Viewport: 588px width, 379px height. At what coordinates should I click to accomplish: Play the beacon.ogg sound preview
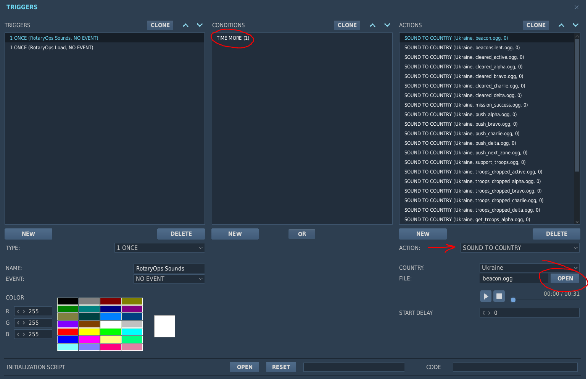click(485, 296)
